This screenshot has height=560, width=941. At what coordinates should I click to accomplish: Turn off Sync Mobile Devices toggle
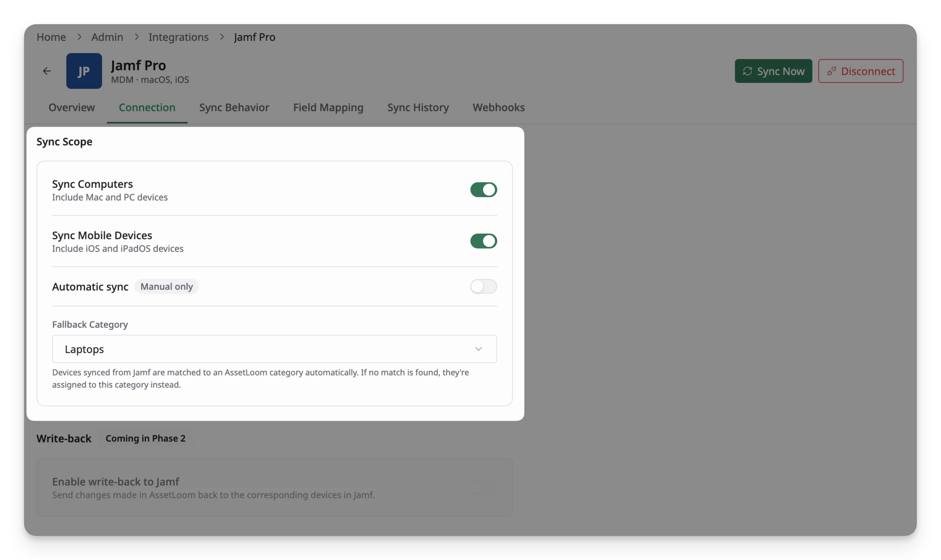483,241
